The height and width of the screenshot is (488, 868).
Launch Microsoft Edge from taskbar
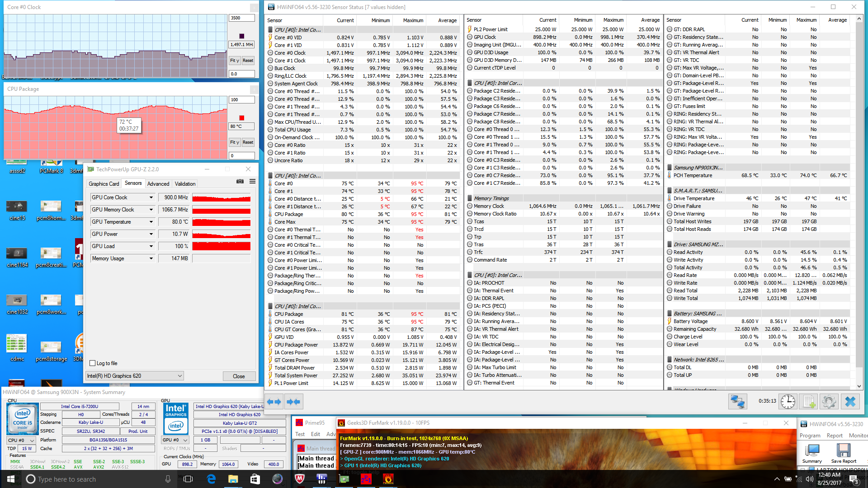point(211,479)
